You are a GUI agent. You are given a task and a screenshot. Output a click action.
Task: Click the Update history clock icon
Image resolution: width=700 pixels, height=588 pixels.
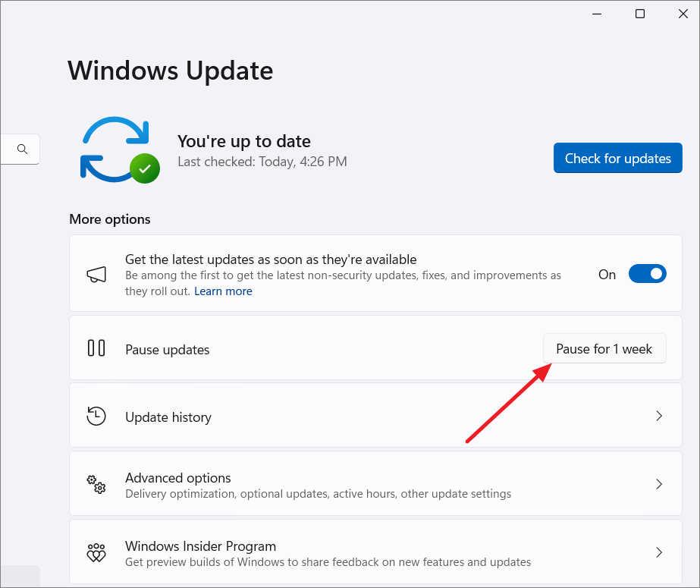tap(96, 416)
